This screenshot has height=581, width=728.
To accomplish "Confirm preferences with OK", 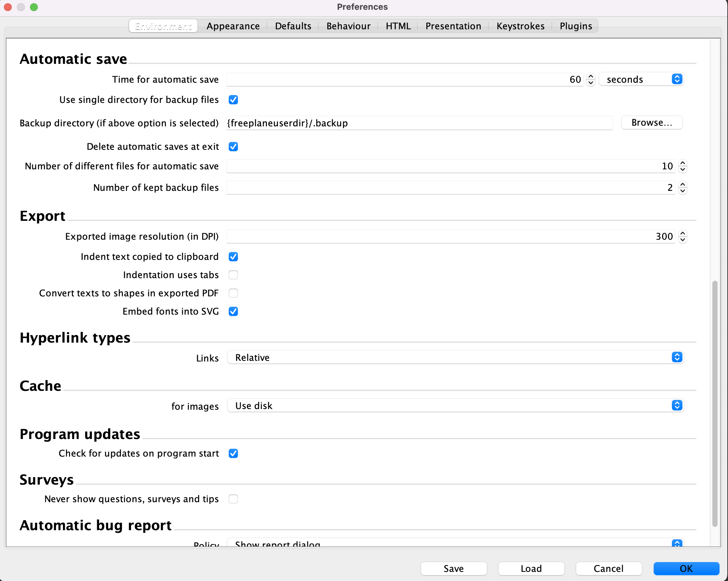I will [x=686, y=569].
